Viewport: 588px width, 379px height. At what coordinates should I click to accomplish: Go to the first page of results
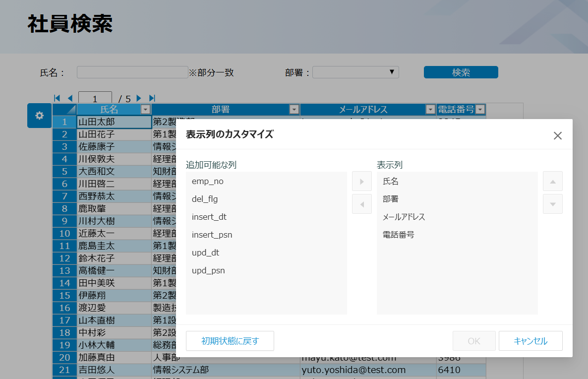[x=57, y=98]
